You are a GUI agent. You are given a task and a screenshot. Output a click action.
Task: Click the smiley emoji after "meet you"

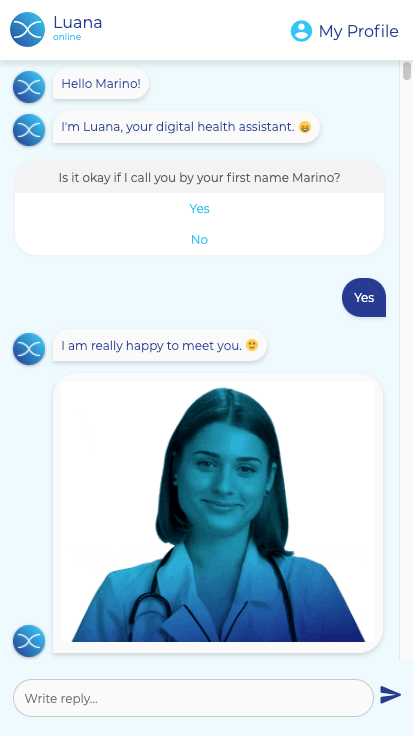(252, 345)
